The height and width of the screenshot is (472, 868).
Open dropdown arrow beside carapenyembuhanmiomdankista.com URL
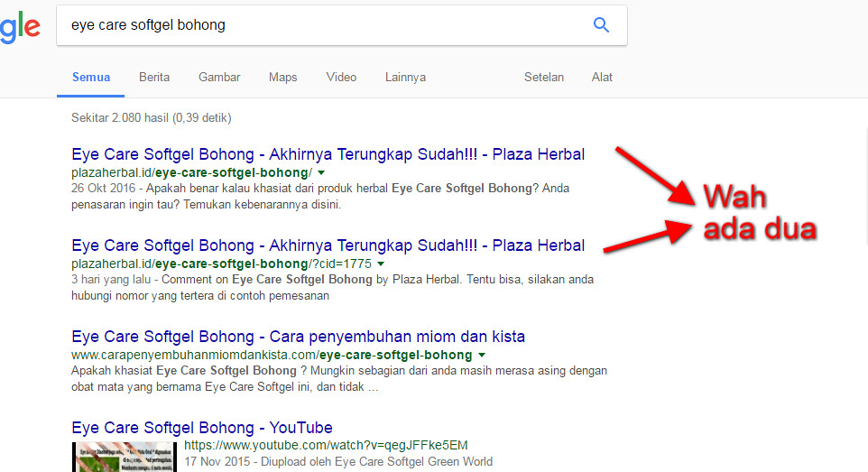tap(482, 355)
